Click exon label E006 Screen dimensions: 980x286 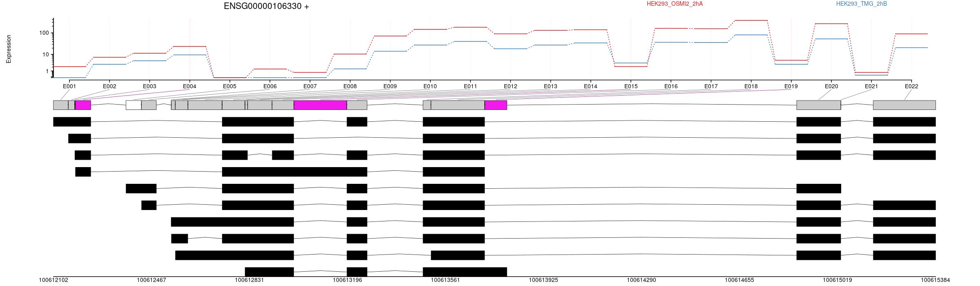coord(270,86)
